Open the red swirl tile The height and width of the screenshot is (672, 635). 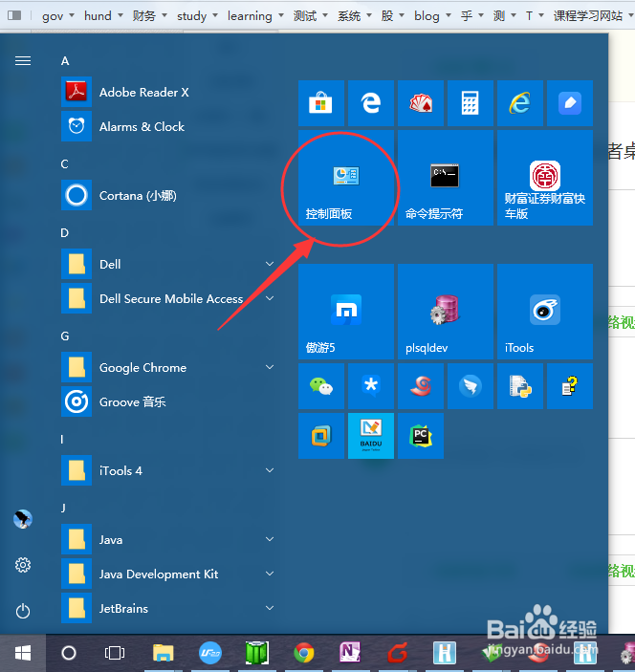tap(421, 386)
